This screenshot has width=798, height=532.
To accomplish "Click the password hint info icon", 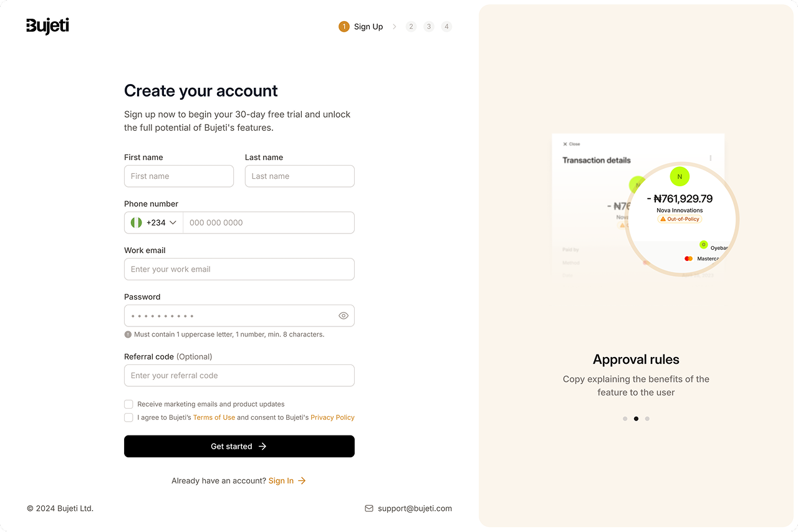I will (x=128, y=335).
